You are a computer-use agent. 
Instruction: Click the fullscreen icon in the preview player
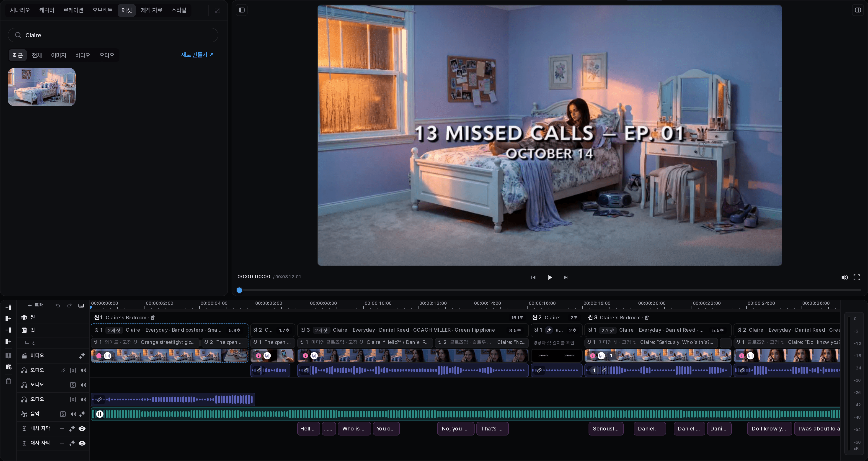[x=857, y=277]
